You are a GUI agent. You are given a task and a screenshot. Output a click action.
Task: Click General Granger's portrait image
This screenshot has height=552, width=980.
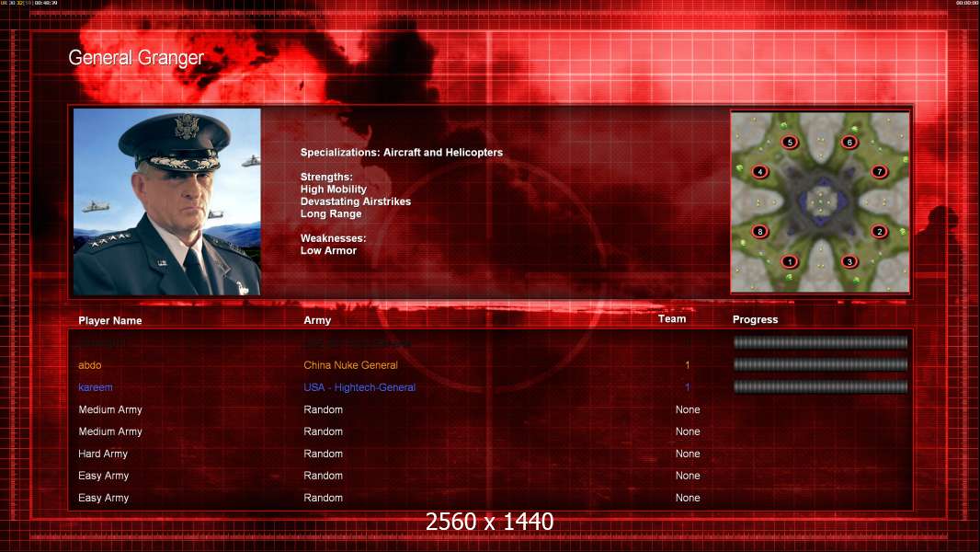tap(167, 201)
